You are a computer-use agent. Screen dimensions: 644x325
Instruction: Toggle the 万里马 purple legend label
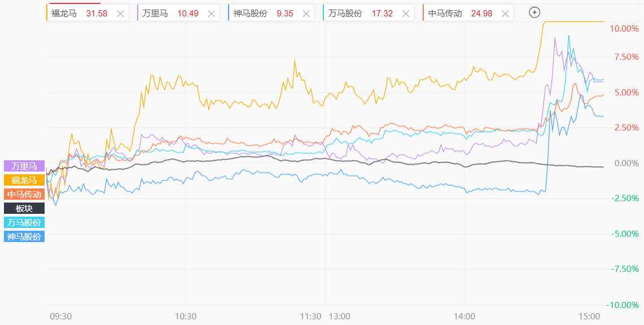pyautogui.click(x=24, y=166)
